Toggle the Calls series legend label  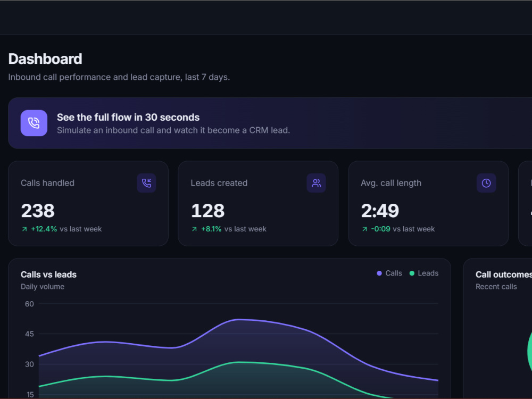[394, 273]
